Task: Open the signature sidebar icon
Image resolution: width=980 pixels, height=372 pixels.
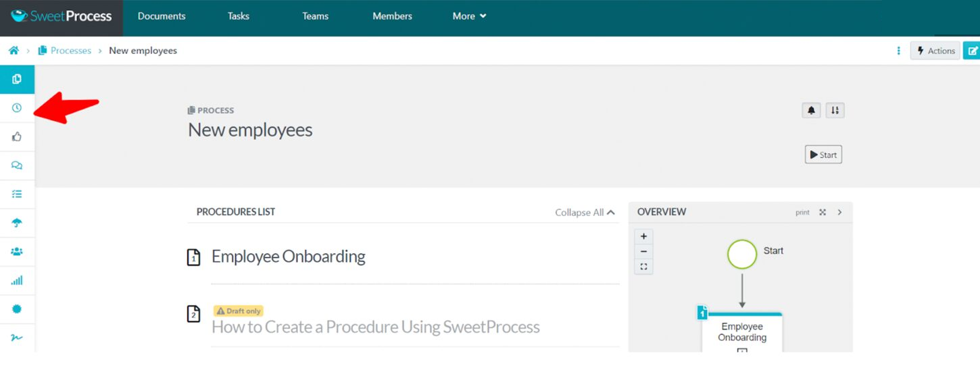Action: coord(17,338)
